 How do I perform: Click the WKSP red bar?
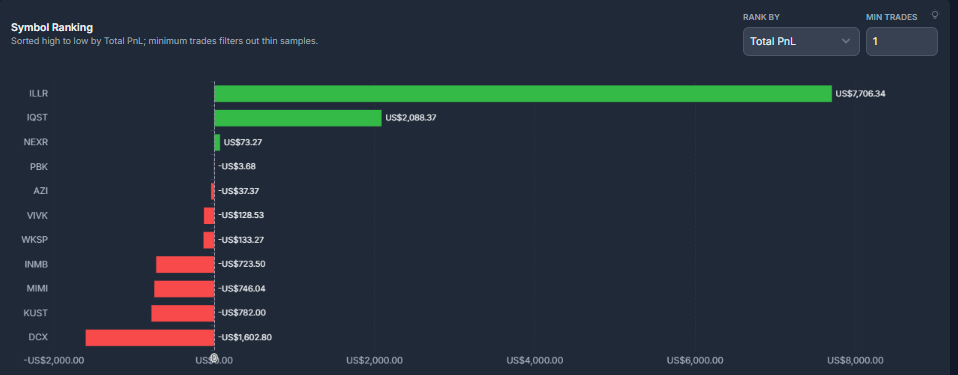tap(209, 240)
